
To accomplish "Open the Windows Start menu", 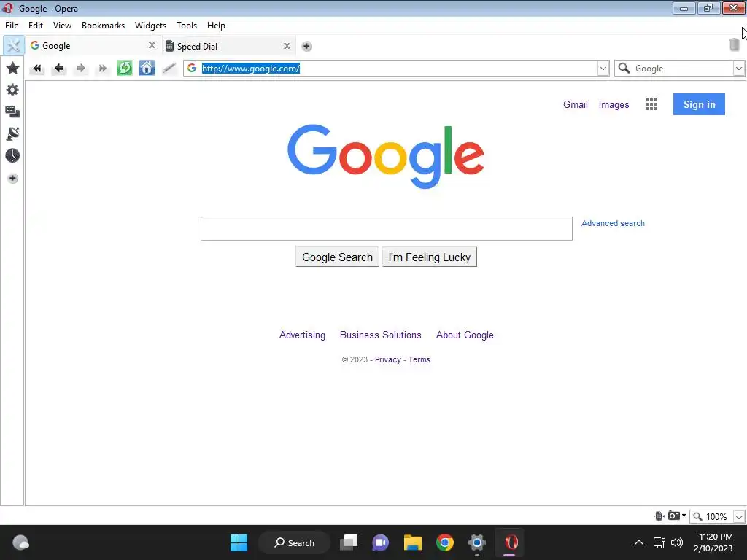I will tap(239, 542).
